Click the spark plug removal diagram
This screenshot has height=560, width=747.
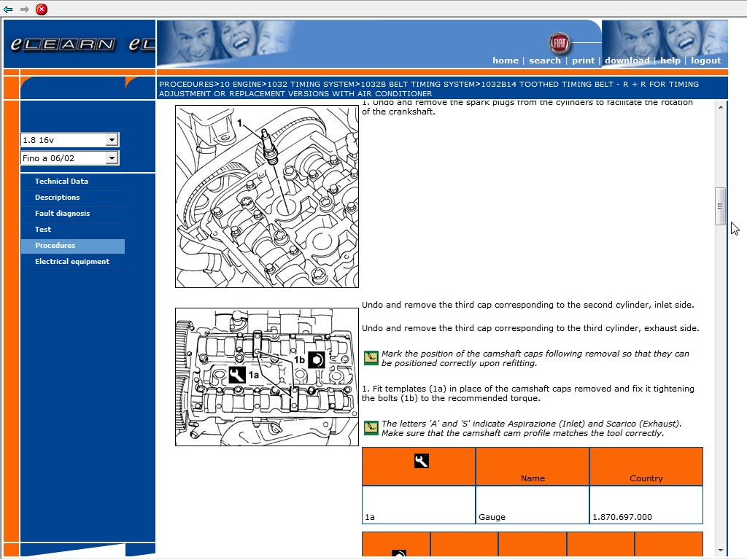point(267,196)
